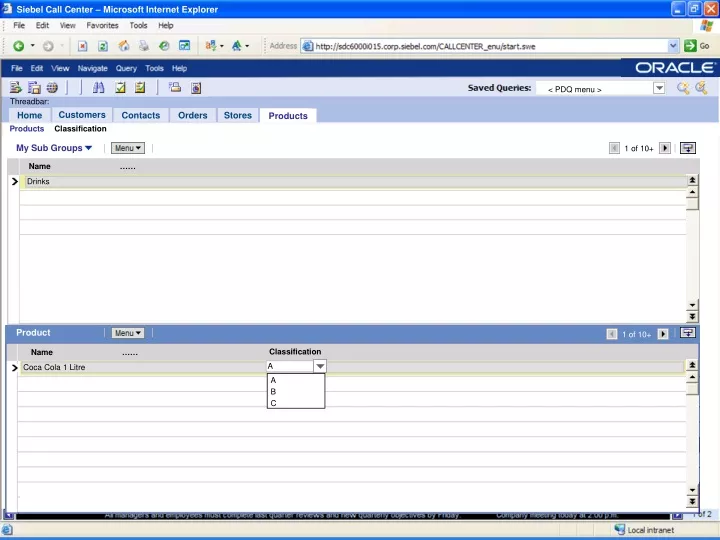Click the Sub Groups list scroll-to-top button
This screenshot has width=720, height=540.
(692, 180)
